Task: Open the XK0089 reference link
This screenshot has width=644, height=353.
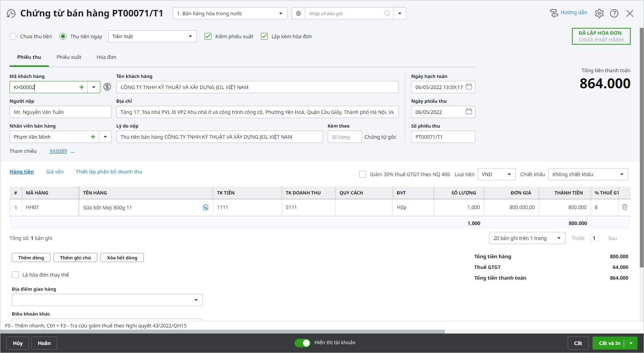Action: click(58, 151)
